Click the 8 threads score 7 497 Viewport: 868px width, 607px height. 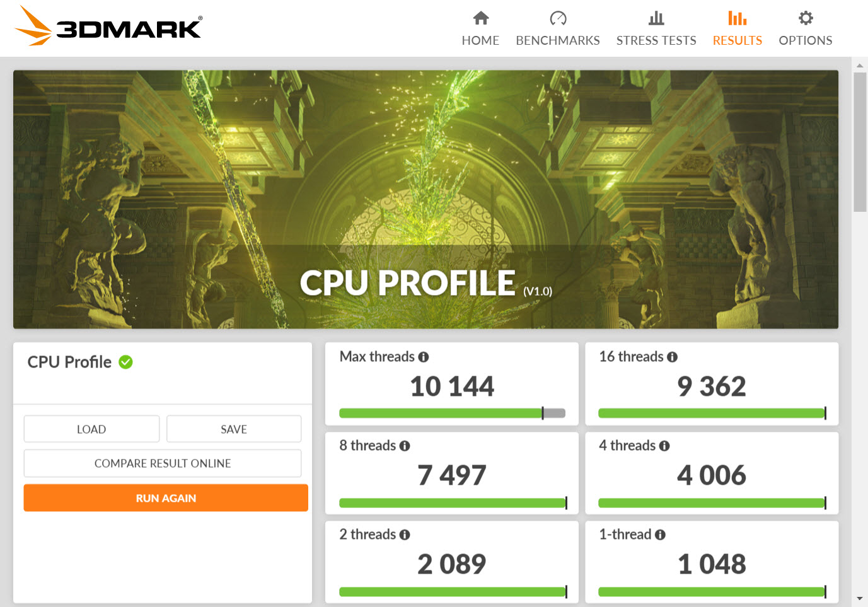point(452,475)
